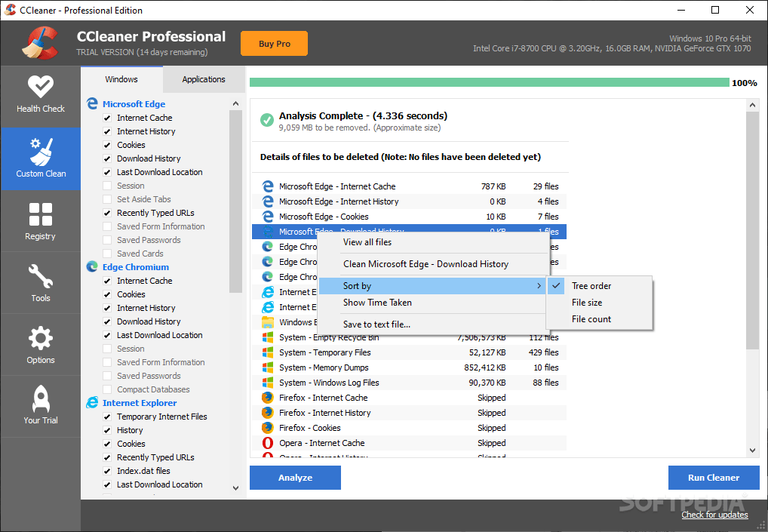This screenshot has width=768, height=532.
Task: Select the Tools wrench icon
Action: point(41,282)
